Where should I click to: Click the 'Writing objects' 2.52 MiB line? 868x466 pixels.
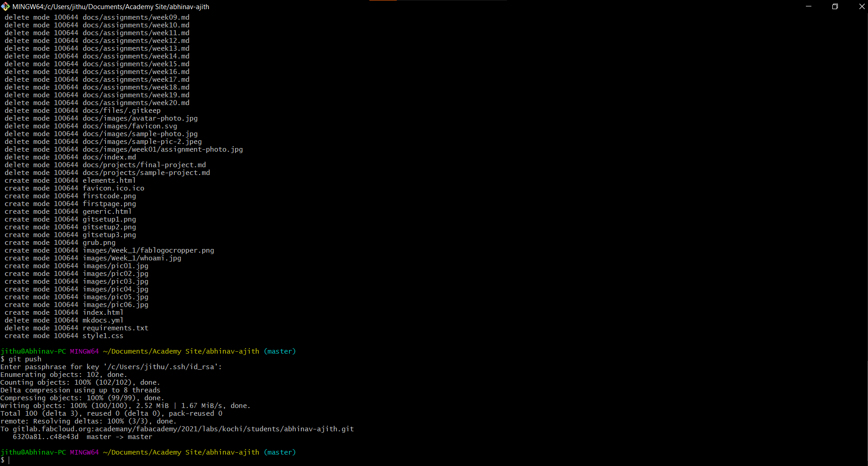pos(126,406)
